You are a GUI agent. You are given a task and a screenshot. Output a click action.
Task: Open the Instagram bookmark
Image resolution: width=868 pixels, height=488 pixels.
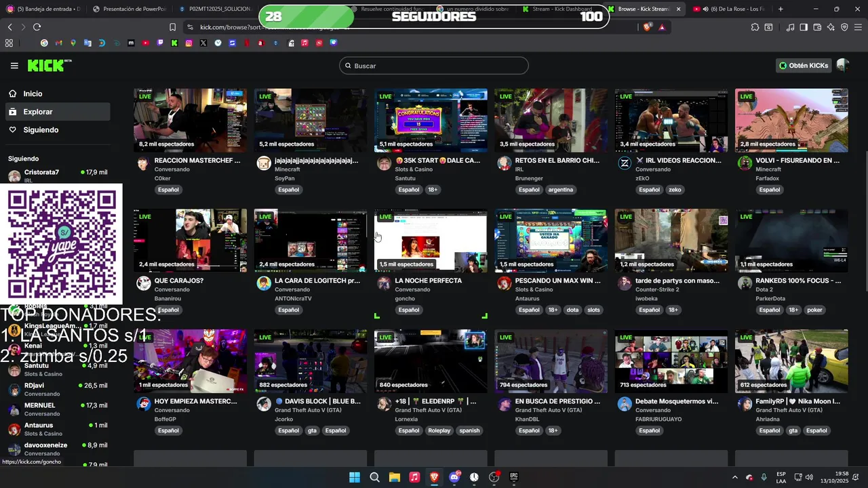(x=189, y=43)
